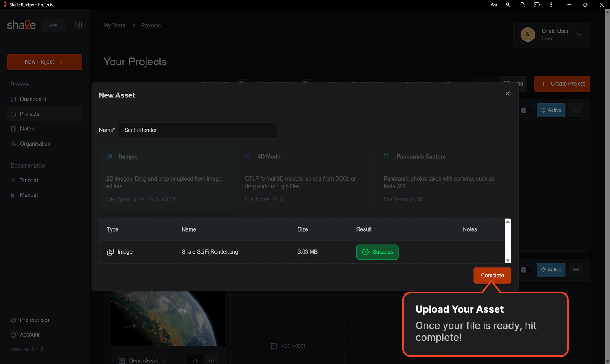Click the Result column header
610x364 pixels.
364,229
